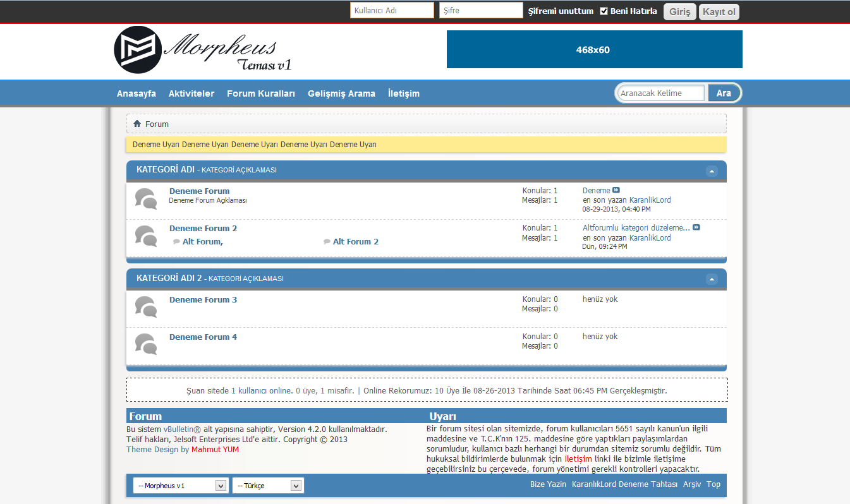Open Forum Kuralları in the navigation bar
This screenshot has width=850, height=504.
click(261, 93)
